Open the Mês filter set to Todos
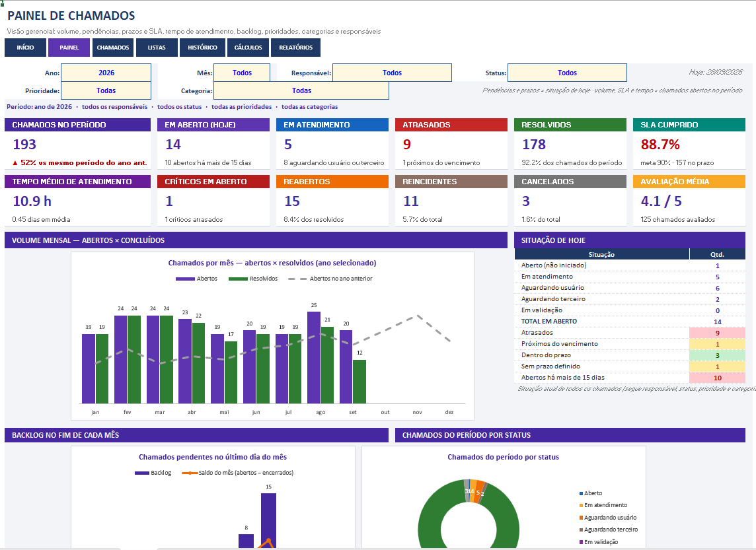This screenshot has height=550, width=756. pos(242,73)
